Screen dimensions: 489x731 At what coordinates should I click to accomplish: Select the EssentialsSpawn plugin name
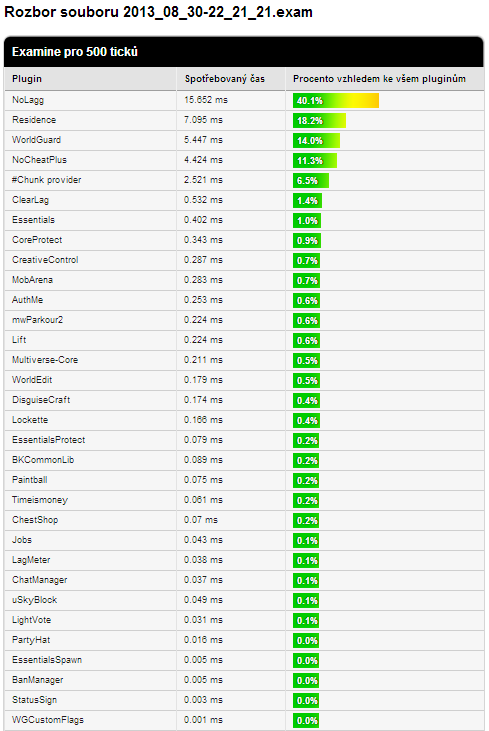click(47, 661)
